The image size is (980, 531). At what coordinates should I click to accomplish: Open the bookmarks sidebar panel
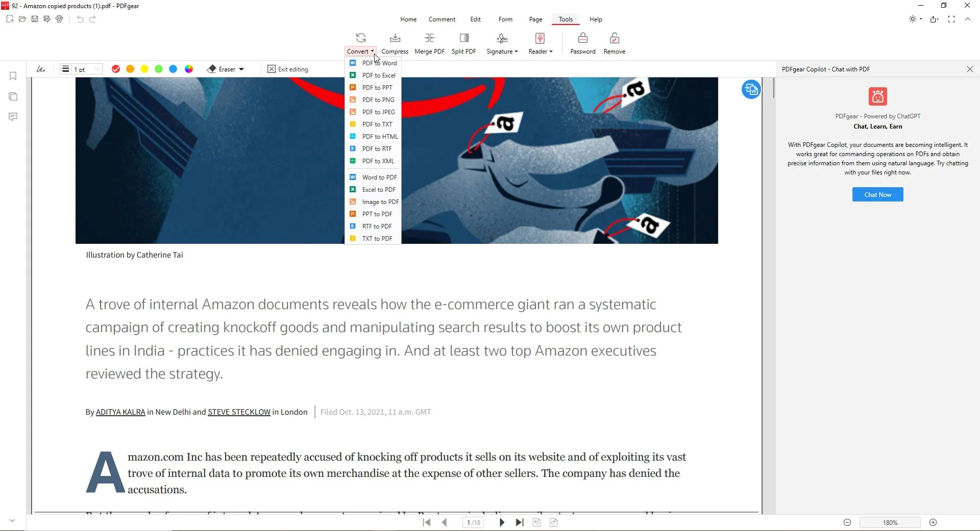[13, 76]
